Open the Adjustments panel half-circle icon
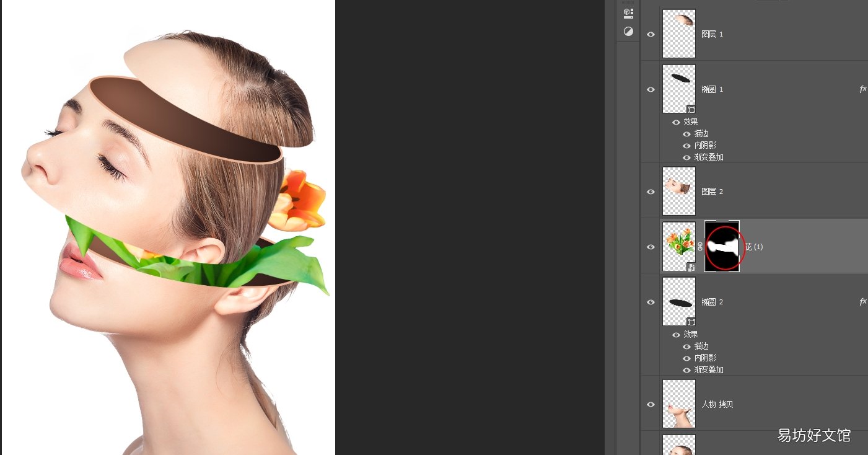 (628, 31)
